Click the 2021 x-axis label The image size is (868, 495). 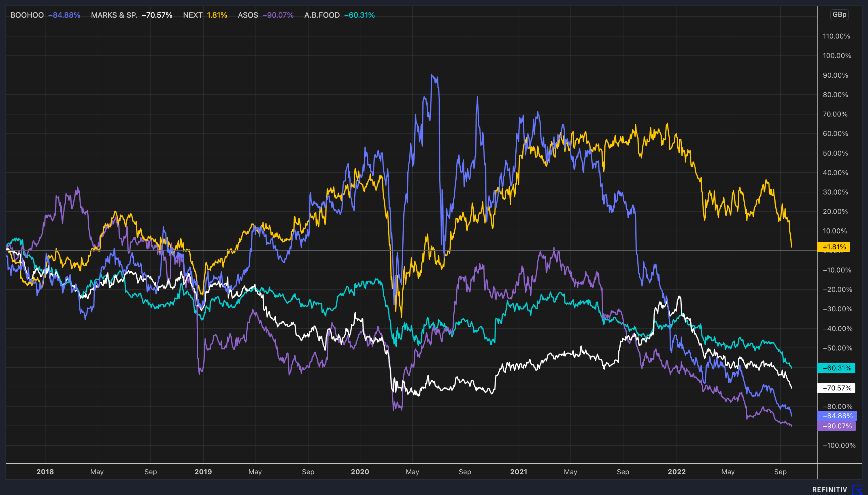click(519, 472)
